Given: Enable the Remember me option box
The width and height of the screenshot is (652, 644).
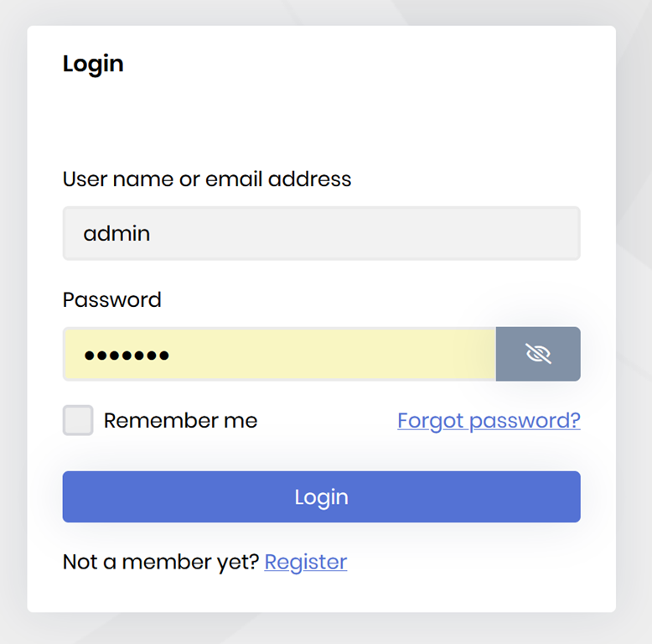Looking at the screenshot, I should 78,420.
